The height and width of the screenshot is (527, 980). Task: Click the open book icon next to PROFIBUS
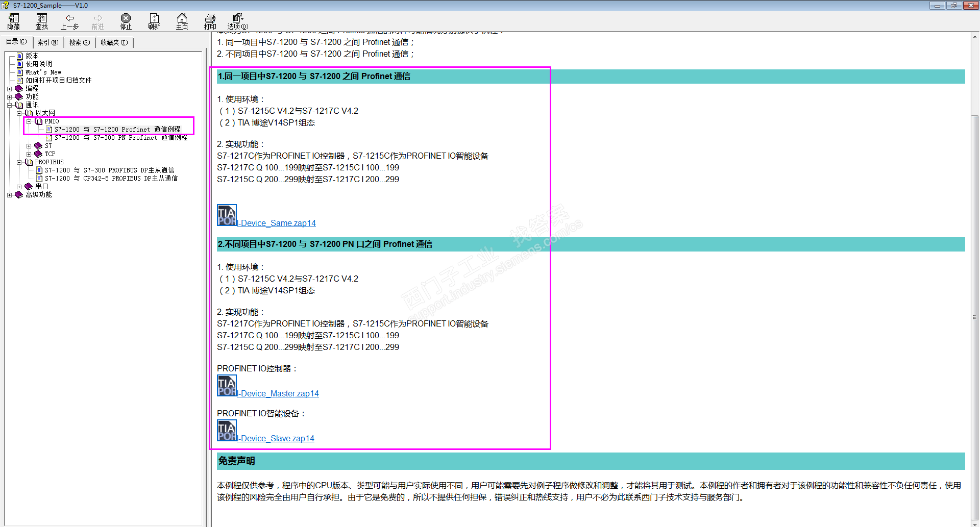[29, 162]
